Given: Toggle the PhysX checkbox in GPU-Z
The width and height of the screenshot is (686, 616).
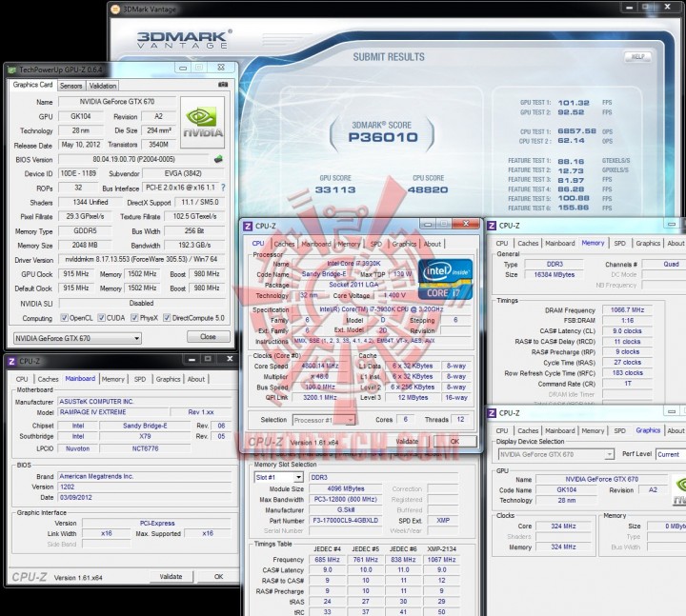Looking at the screenshot, I should 134,318.
